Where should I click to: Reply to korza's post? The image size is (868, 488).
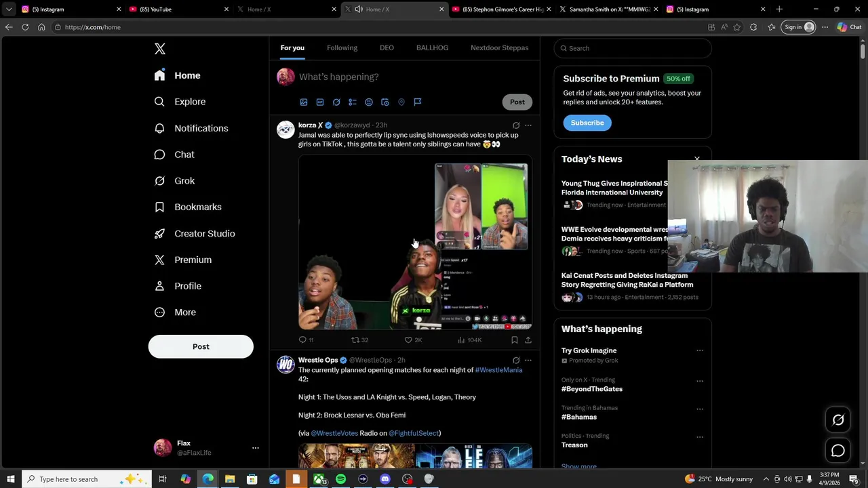tap(306, 340)
